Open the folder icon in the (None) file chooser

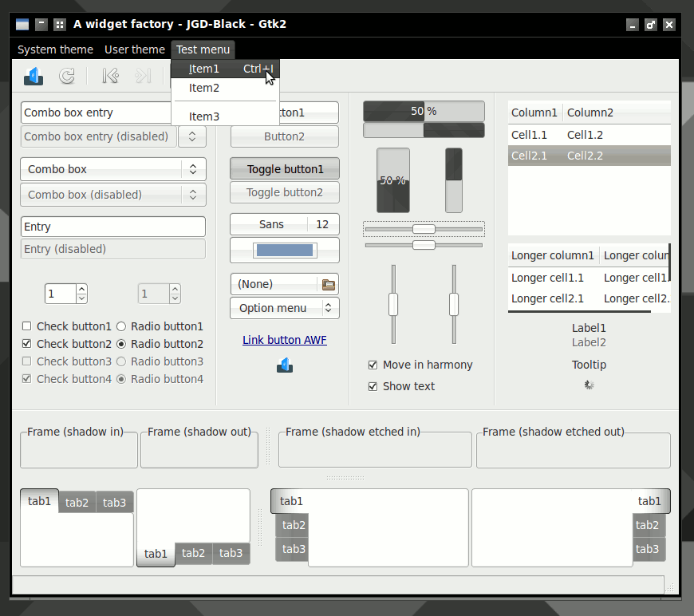click(x=329, y=284)
